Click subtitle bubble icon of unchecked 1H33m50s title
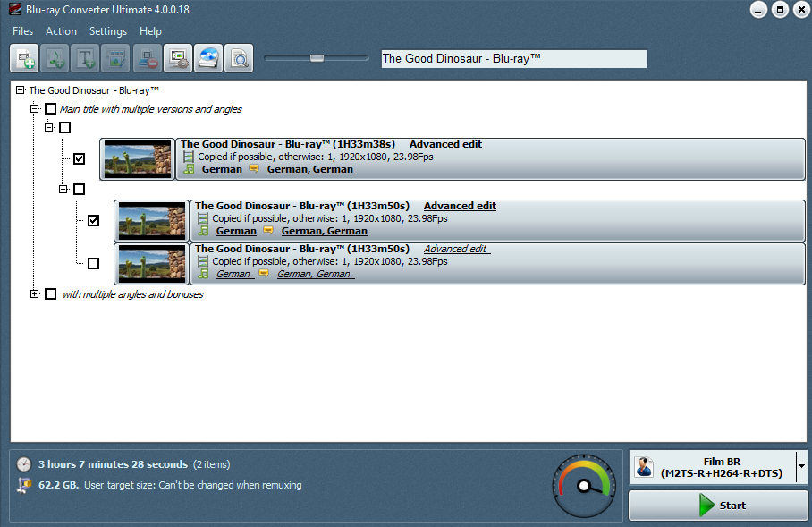812x527 pixels. tap(264, 273)
